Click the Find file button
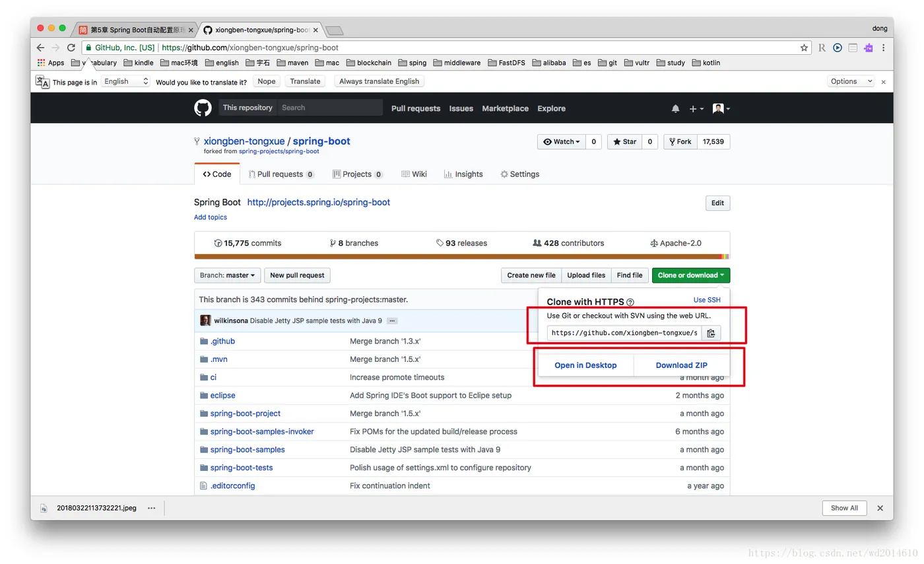 [x=630, y=275]
